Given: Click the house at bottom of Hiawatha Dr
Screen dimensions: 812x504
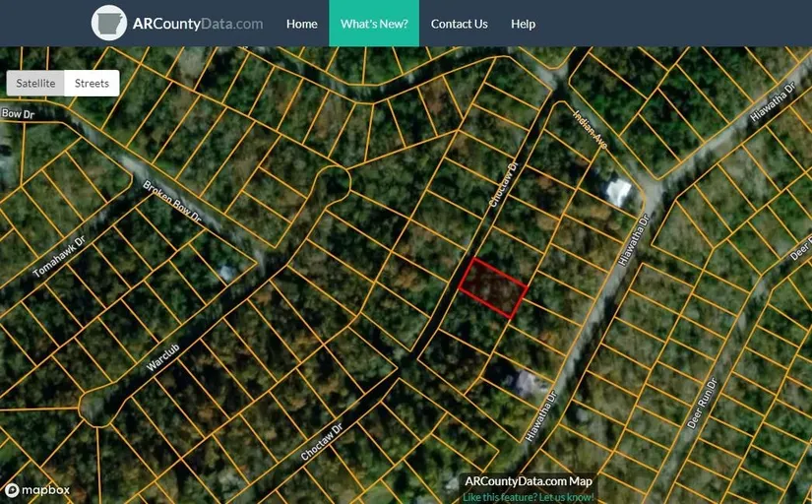Looking at the screenshot, I should (526, 381).
